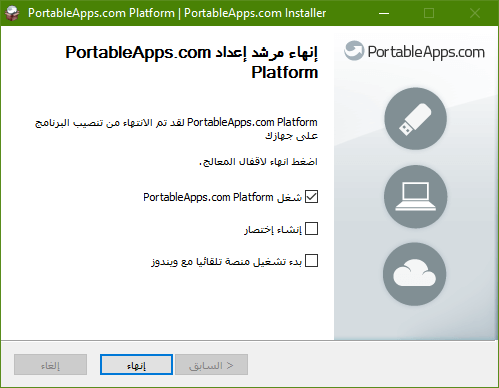Click the laptop computer icon
Image resolution: width=499 pixels, height=388 pixels.
point(415,197)
